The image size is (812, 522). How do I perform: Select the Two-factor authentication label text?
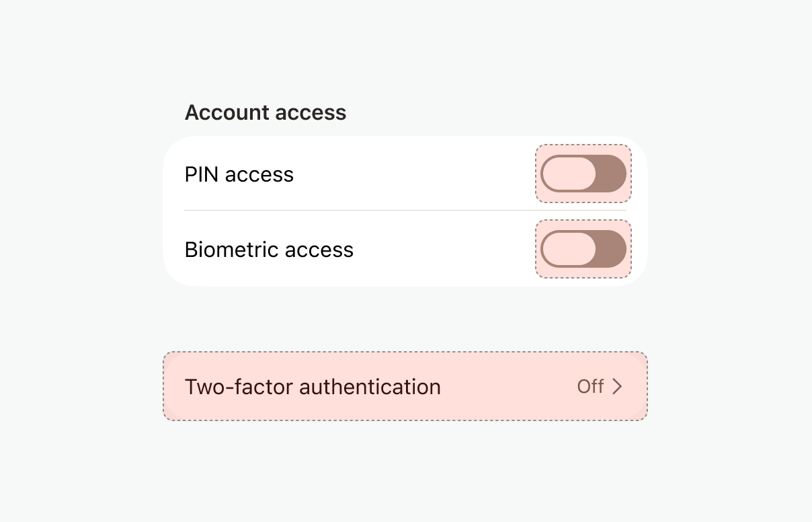(313, 387)
